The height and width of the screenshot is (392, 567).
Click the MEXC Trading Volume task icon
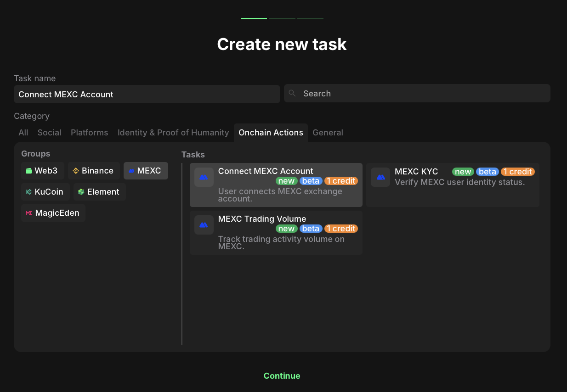(204, 225)
